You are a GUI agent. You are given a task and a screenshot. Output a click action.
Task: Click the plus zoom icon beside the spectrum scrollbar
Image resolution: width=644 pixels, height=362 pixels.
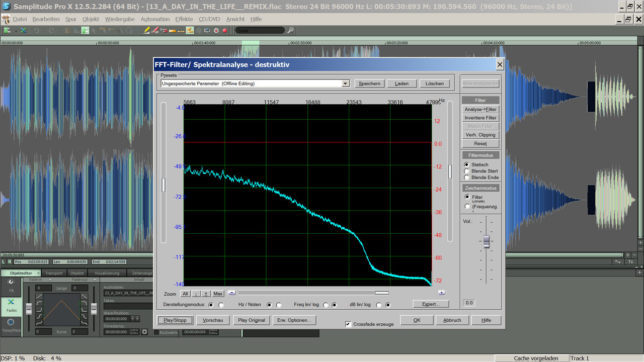click(441, 292)
